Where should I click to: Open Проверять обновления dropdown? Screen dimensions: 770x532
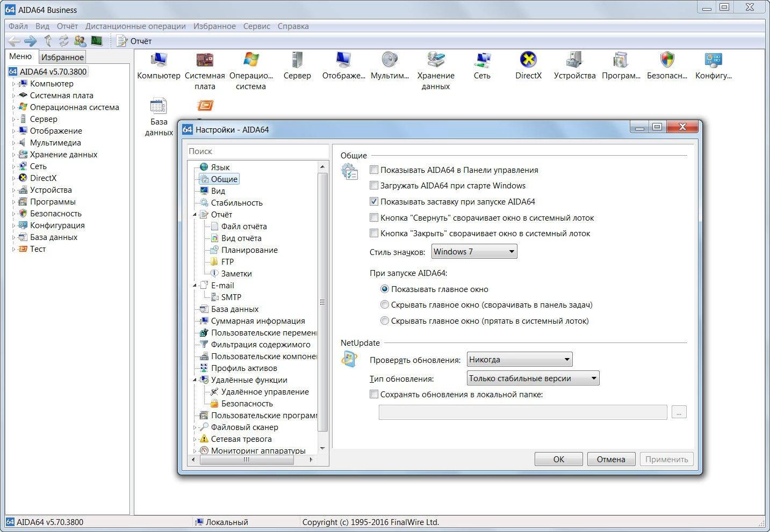(x=520, y=359)
